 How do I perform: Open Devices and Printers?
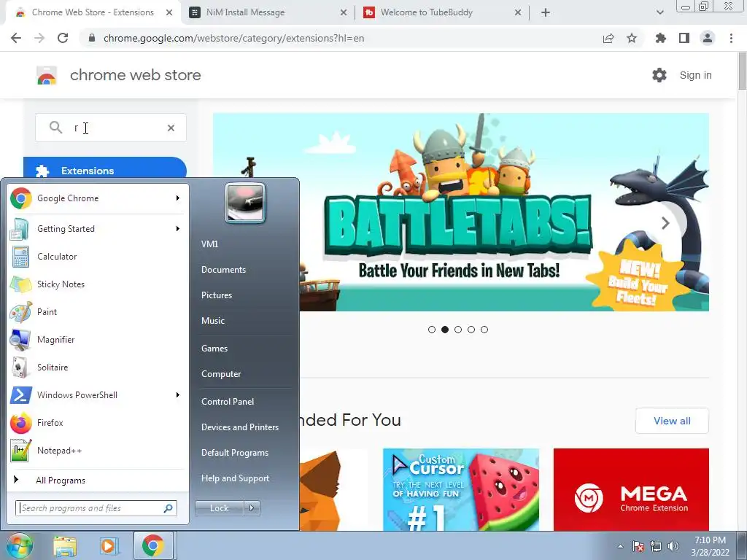pos(239,427)
